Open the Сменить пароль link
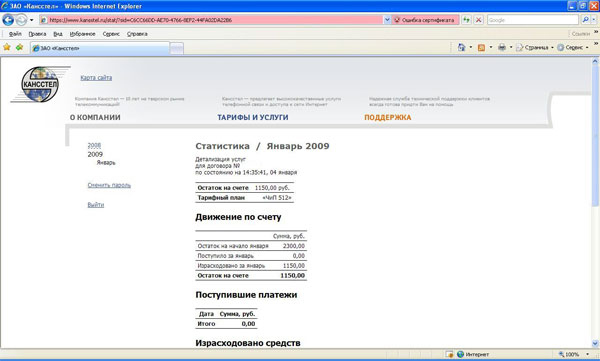This screenshot has height=361, width=600. click(109, 185)
